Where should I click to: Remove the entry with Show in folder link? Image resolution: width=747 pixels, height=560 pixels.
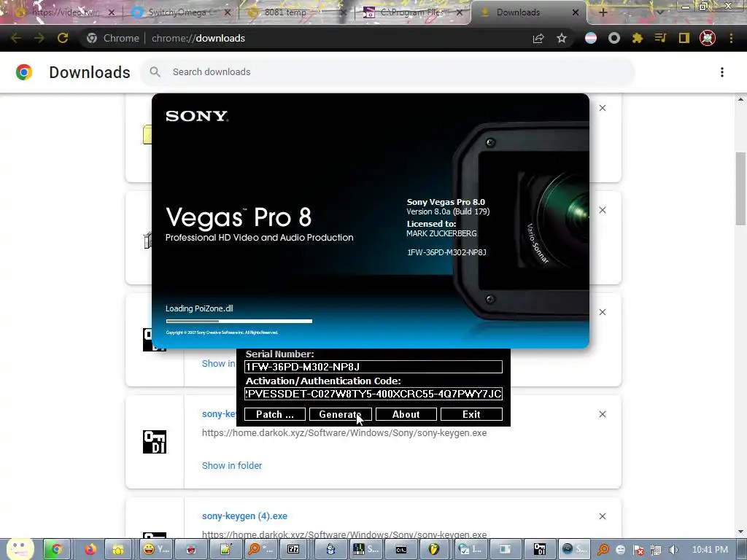coord(603,414)
